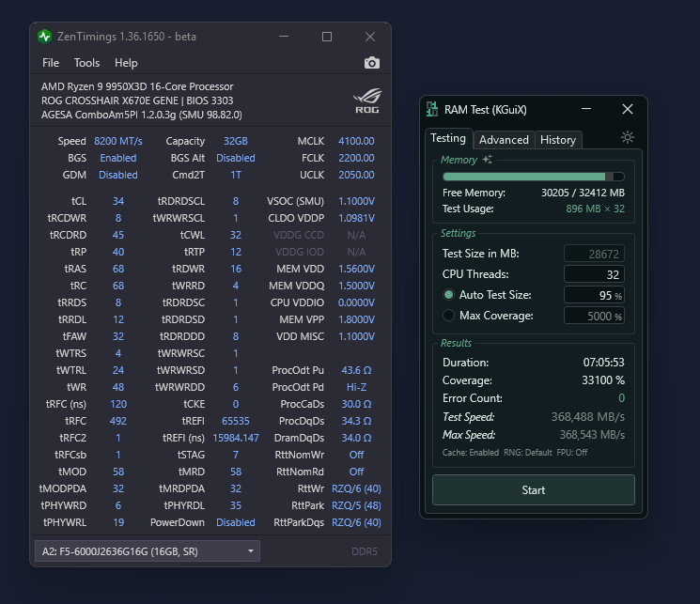Screen dimensions: 700x604
Task: Switch to the Advanced tab
Action: coord(504,140)
